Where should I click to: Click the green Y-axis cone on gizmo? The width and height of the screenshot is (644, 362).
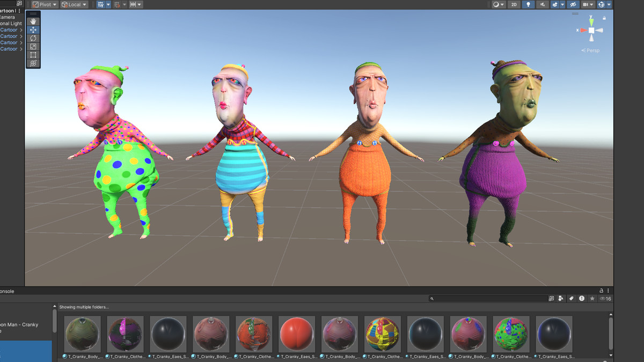(x=591, y=21)
